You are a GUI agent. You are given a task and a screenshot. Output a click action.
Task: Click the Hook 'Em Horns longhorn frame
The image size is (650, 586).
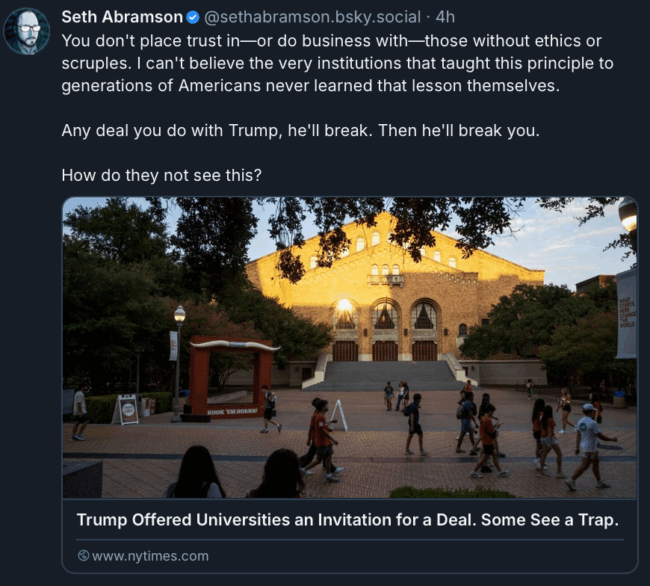231,376
